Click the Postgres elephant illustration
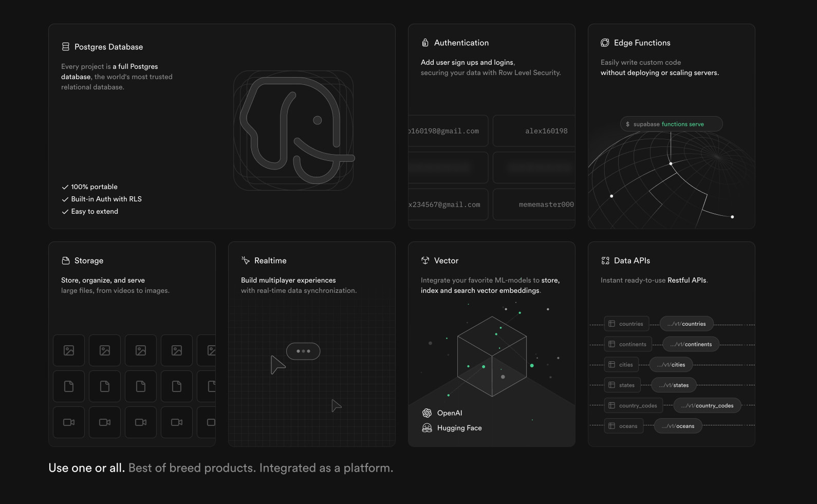The width and height of the screenshot is (817, 504). click(x=293, y=130)
